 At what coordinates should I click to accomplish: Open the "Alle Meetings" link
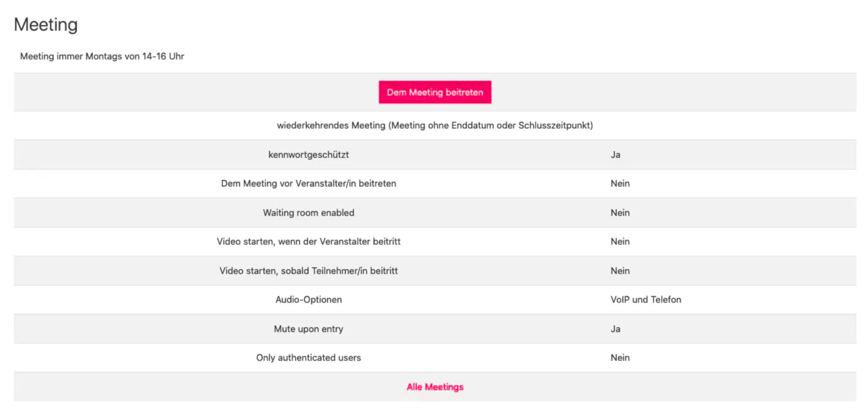(x=434, y=386)
